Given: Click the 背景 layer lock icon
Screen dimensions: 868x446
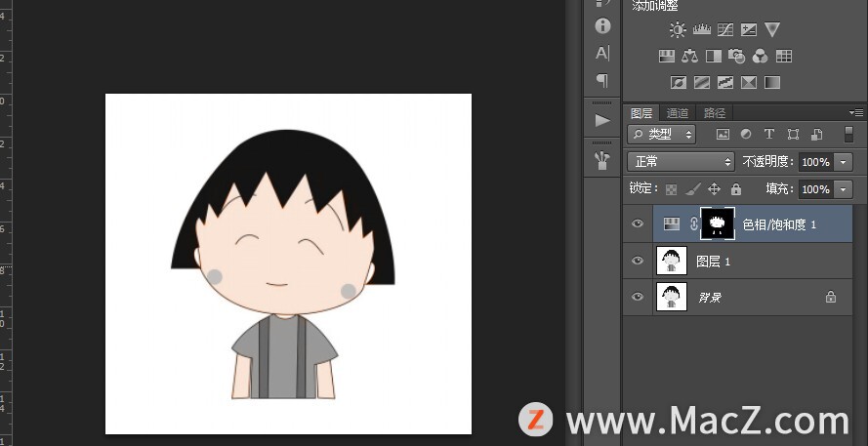Looking at the screenshot, I should (830, 297).
